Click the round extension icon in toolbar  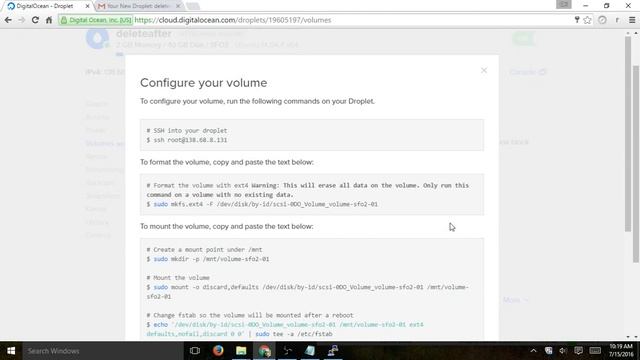coord(602,20)
